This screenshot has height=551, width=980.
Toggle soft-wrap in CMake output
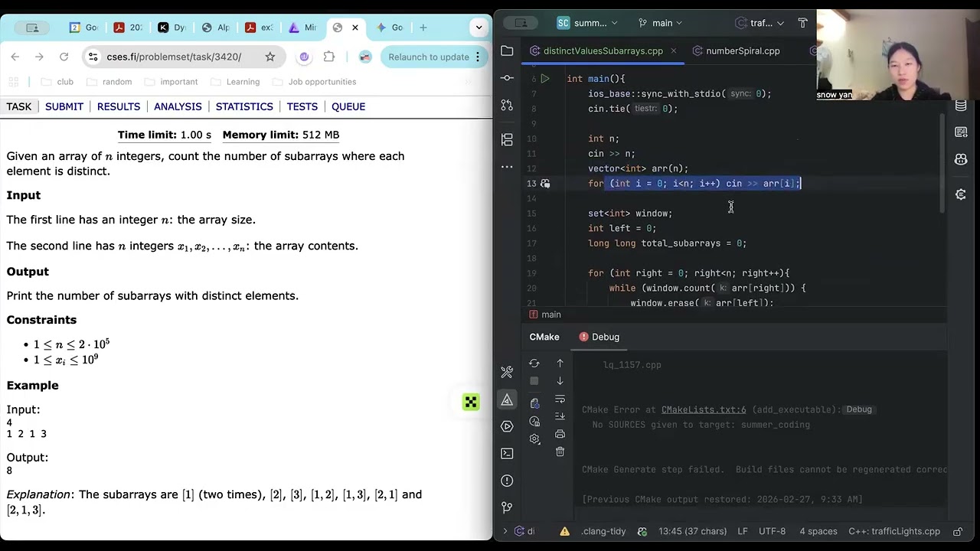click(560, 399)
